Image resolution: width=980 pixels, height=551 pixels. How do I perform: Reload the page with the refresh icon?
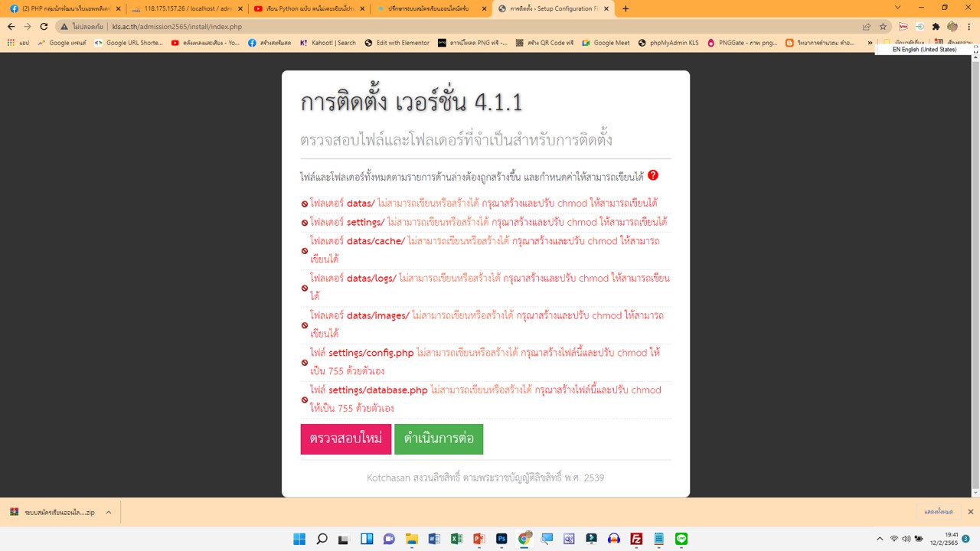point(44,26)
